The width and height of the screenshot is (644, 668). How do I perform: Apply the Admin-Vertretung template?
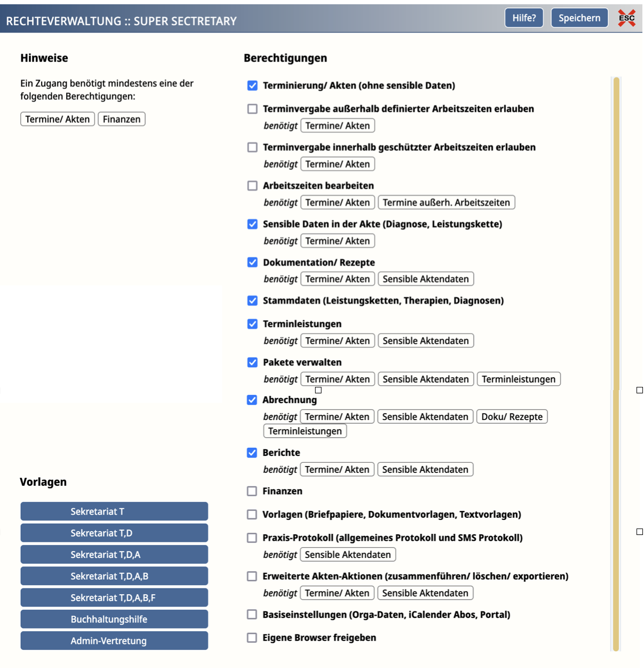point(114,641)
